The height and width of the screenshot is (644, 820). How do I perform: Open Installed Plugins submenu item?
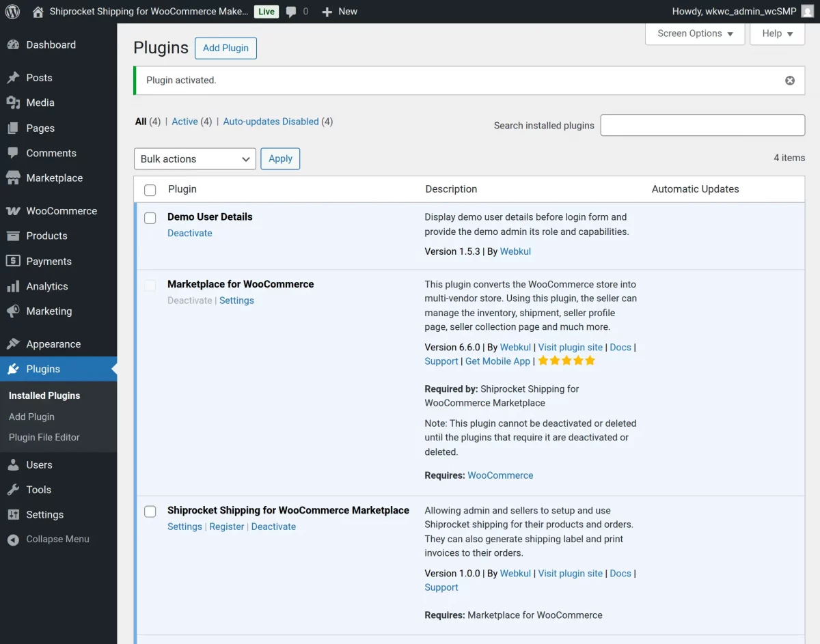click(44, 395)
